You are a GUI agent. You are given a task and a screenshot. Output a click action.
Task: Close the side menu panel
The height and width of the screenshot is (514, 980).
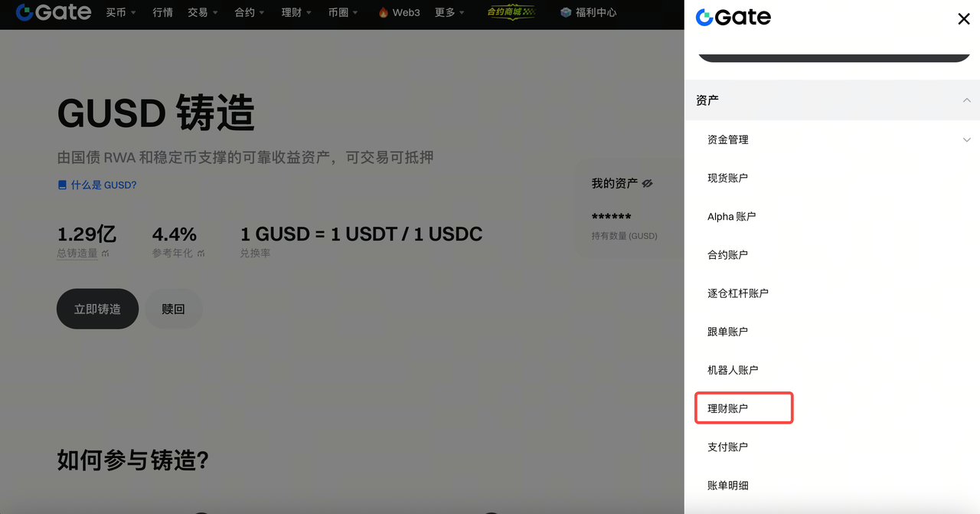click(963, 19)
